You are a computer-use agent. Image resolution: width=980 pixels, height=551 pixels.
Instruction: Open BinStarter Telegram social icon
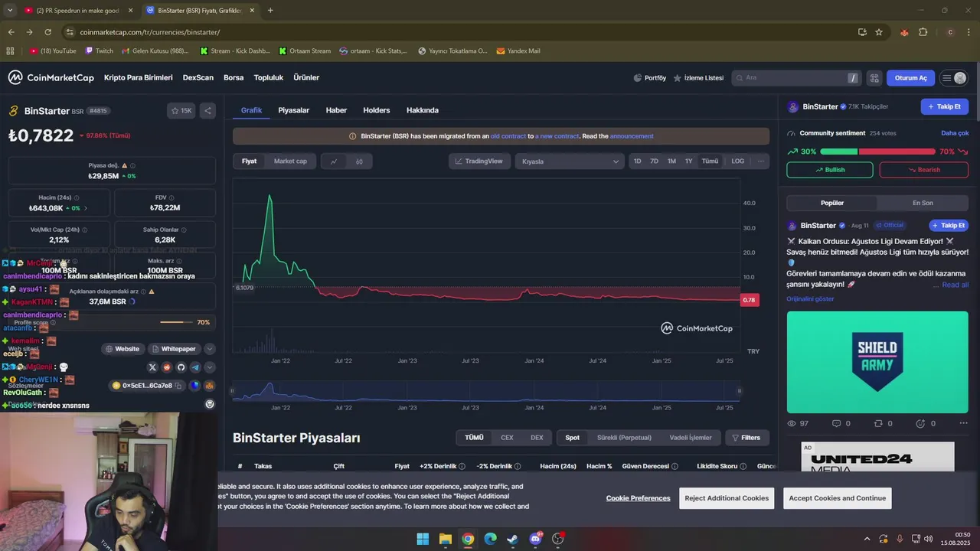(x=195, y=367)
